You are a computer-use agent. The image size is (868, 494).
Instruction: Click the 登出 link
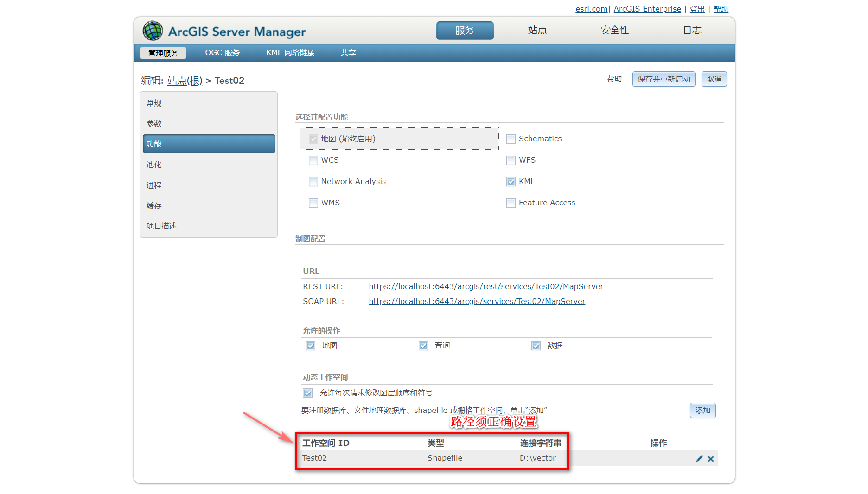[697, 9]
